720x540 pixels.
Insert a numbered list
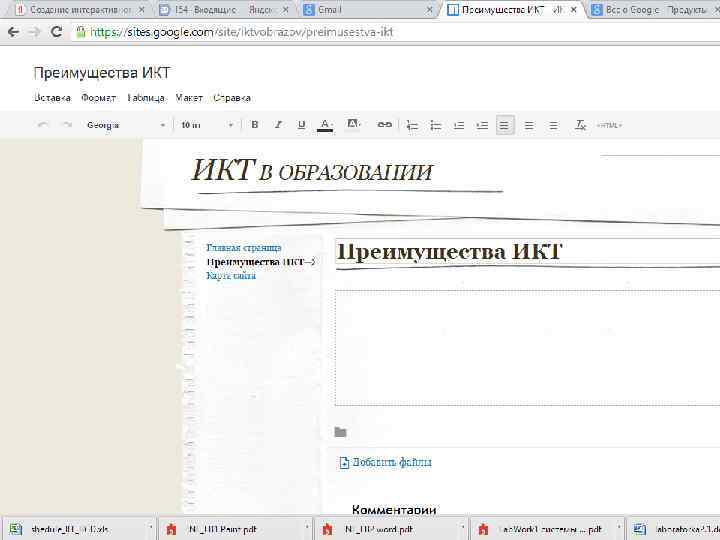coord(411,125)
